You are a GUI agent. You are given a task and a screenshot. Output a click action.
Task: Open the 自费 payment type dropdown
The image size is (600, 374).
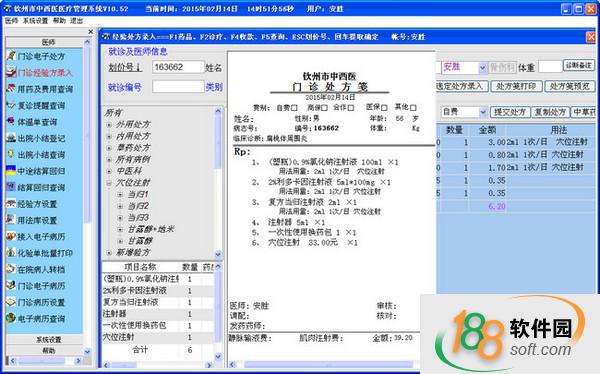[x=482, y=112]
